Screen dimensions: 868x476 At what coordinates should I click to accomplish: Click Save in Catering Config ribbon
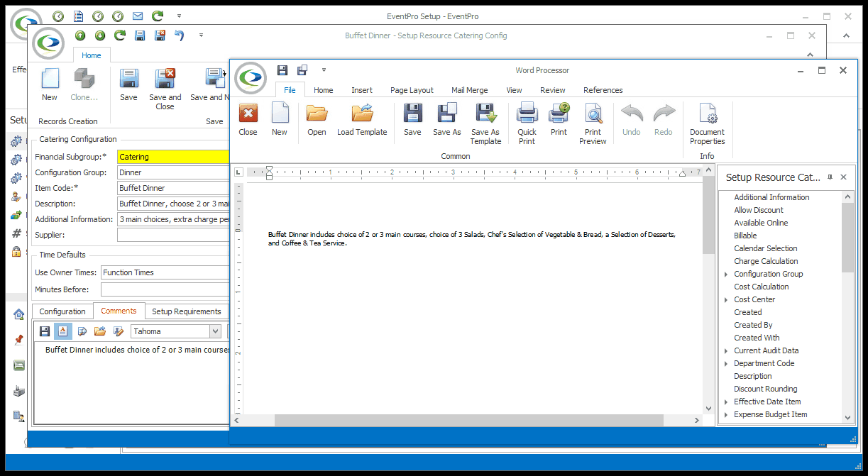(x=129, y=85)
